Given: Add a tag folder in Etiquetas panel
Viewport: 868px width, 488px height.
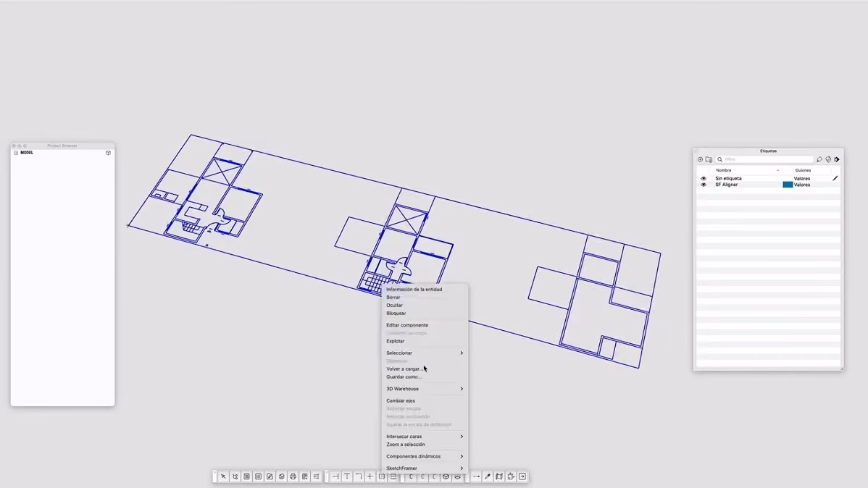Looking at the screenshot, I should point(709,159).
